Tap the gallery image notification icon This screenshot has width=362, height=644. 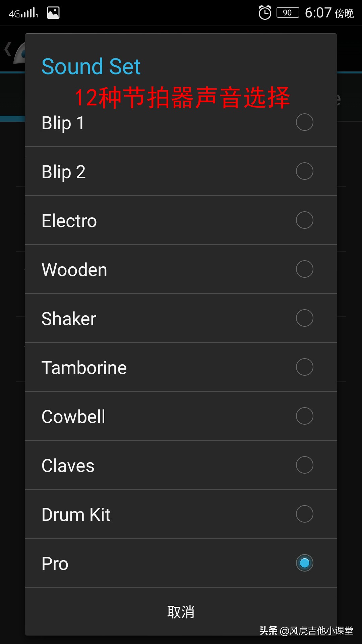53,13
